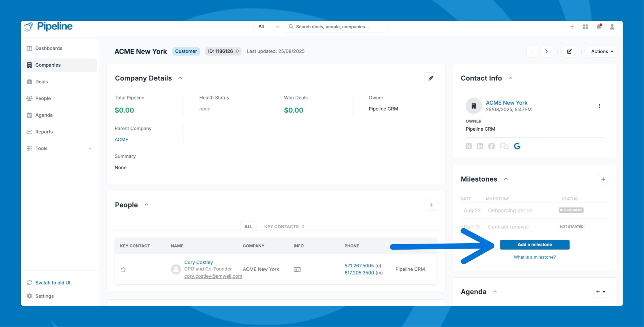Click the chat bubbles icon in Contact Info
This screenshot has height=327, width=644.
[x=504, y=146]
